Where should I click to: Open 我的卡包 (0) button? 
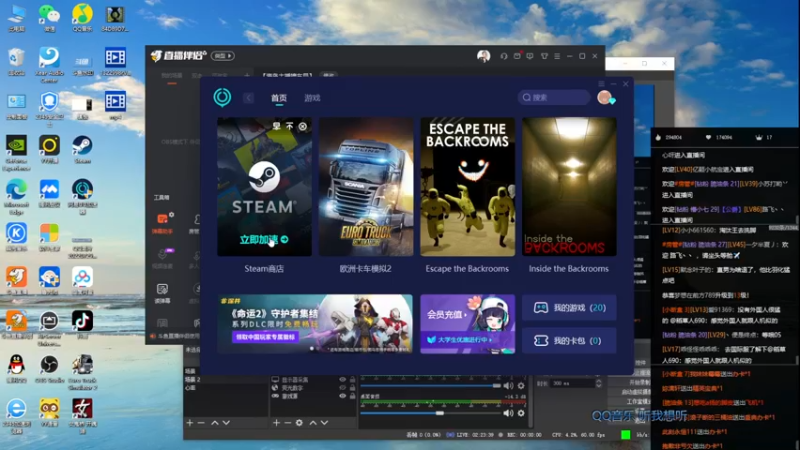[569, 341]
